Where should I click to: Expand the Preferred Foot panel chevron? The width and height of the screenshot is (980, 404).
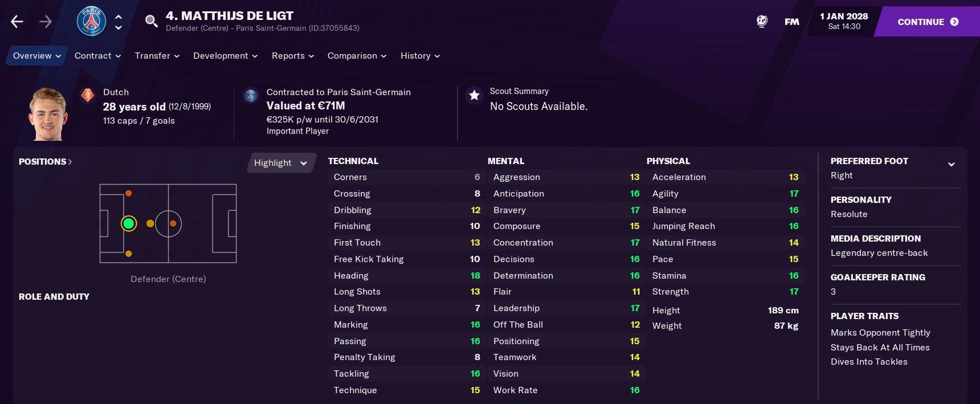point(951,164)
